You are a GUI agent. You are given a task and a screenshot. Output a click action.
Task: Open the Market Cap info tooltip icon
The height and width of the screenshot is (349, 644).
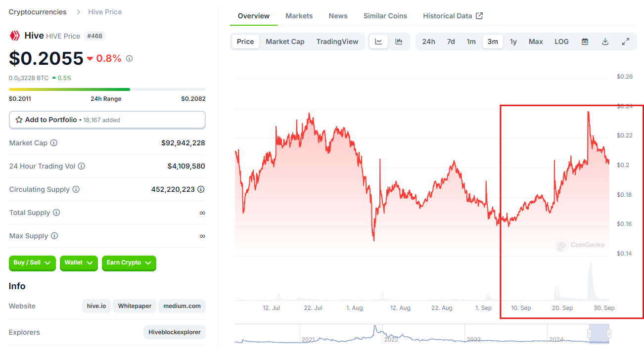click(54, 143)
